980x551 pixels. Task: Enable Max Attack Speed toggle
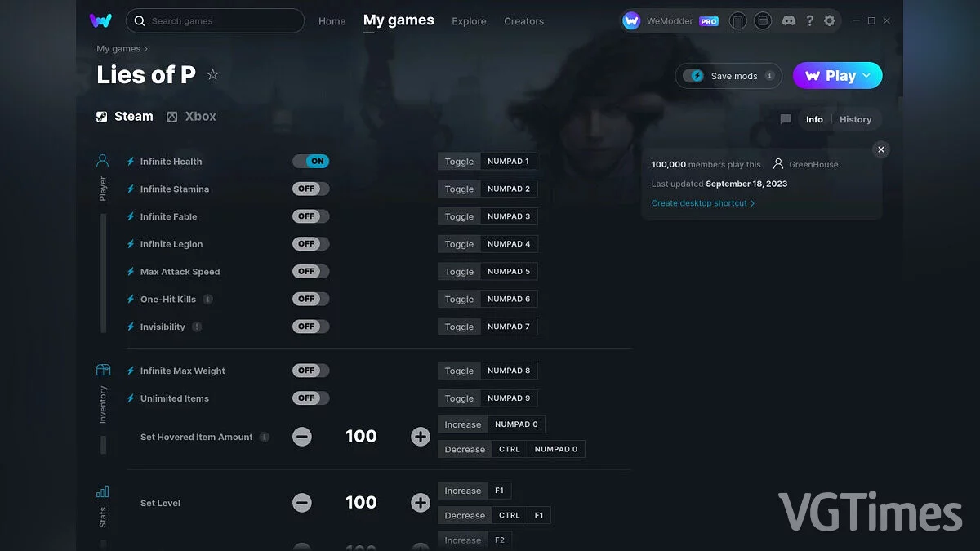tap(311, 272)
